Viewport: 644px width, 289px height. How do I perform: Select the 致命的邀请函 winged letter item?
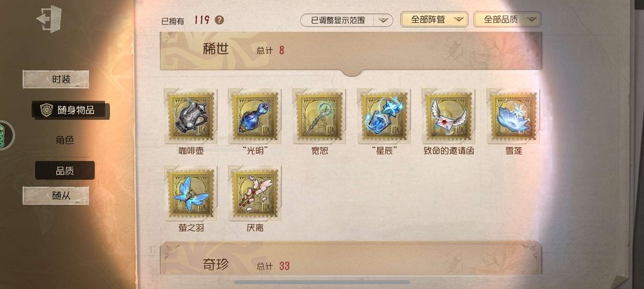(x=448, y=116)
